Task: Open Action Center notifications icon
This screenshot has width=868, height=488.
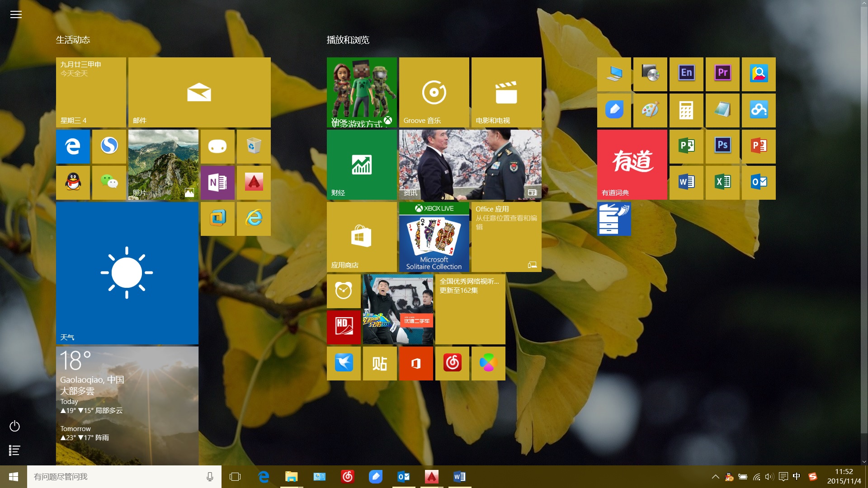Action: pos(783,477)
